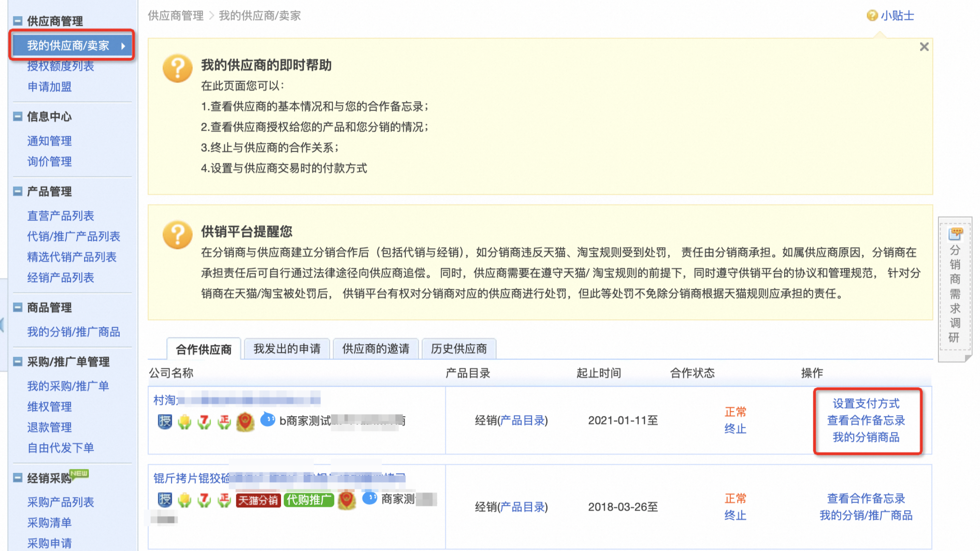980x551 pixels.
Task: Click the 正 genuine-goods icon in 村淘 row
Action: tap(224, 422)
